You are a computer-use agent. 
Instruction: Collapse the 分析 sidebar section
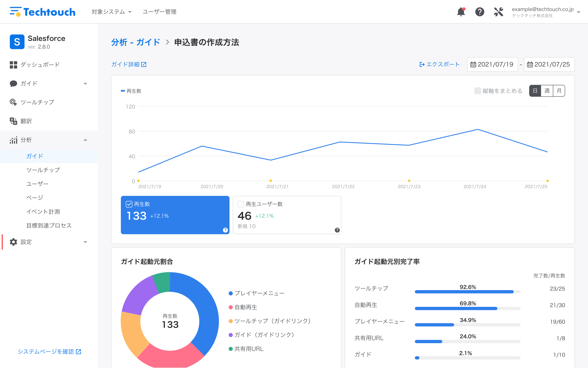coord(85,140)
